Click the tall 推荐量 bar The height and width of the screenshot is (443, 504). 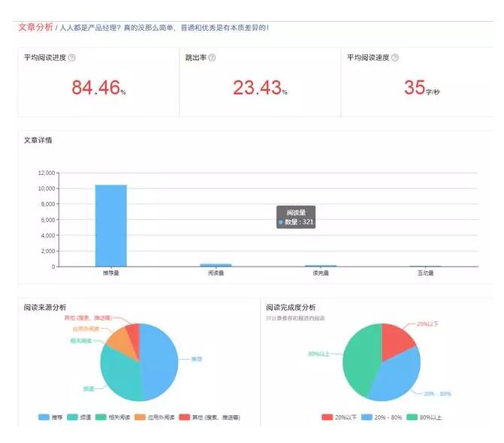tap(110, 225)
